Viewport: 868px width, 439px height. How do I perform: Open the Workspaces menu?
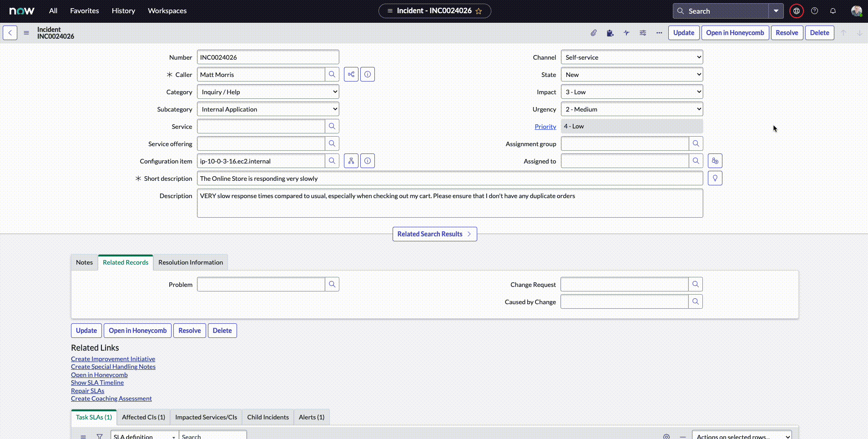[x=167, y=11]
